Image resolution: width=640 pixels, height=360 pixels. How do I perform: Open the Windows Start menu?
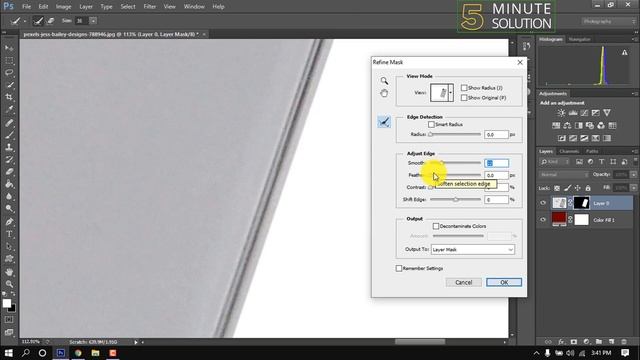[x=8, y=353]
